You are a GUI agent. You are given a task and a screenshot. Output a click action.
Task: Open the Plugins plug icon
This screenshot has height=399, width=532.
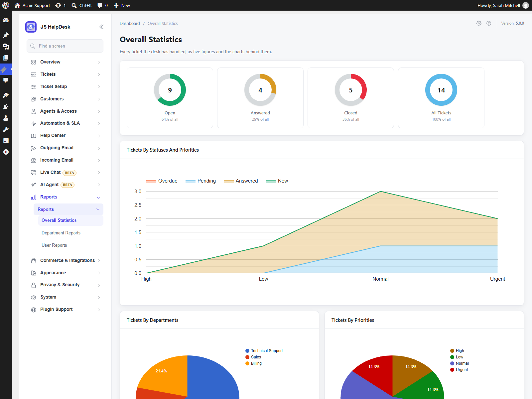coord(6,107)
